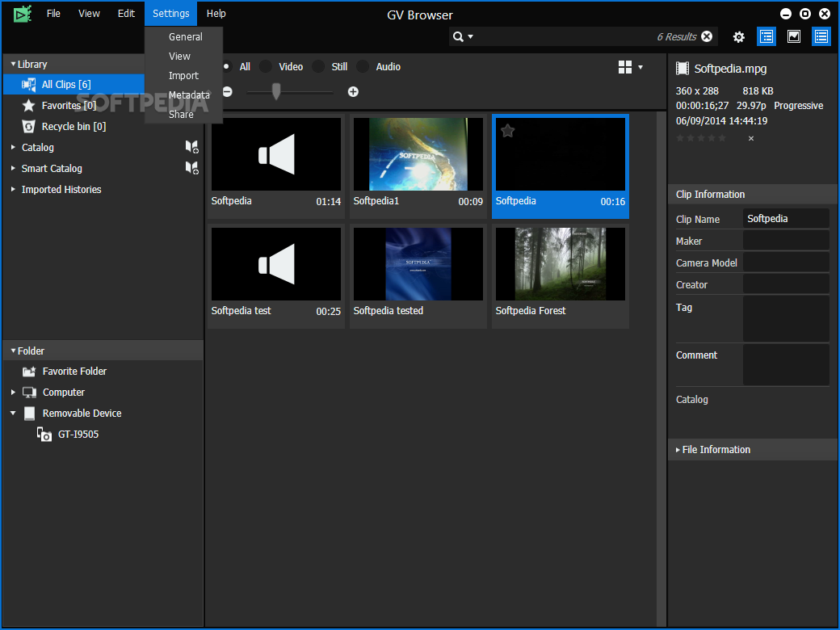This screenshot has width=840, height=630.
Task: Click the GT-I9505 camera device icon
Action: pos(44,434)
